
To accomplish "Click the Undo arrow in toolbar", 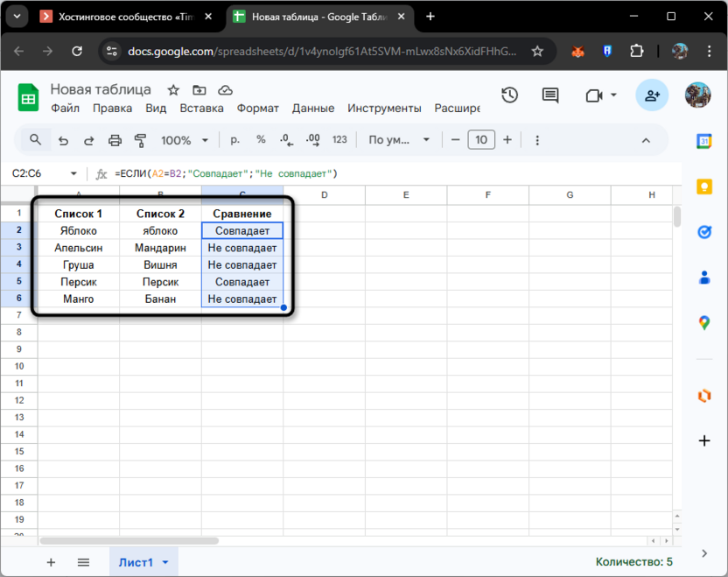I will [63, 140].
